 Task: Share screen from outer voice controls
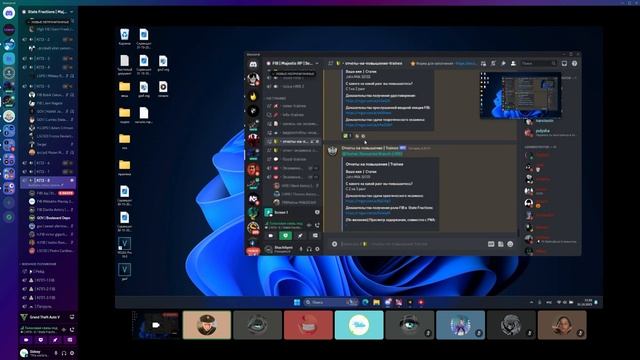41,340
